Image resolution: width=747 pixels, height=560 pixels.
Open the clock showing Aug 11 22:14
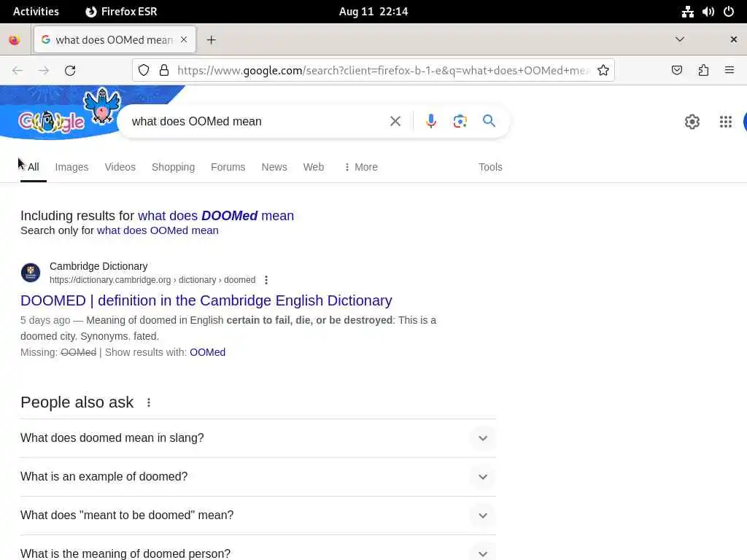[373, 12]
